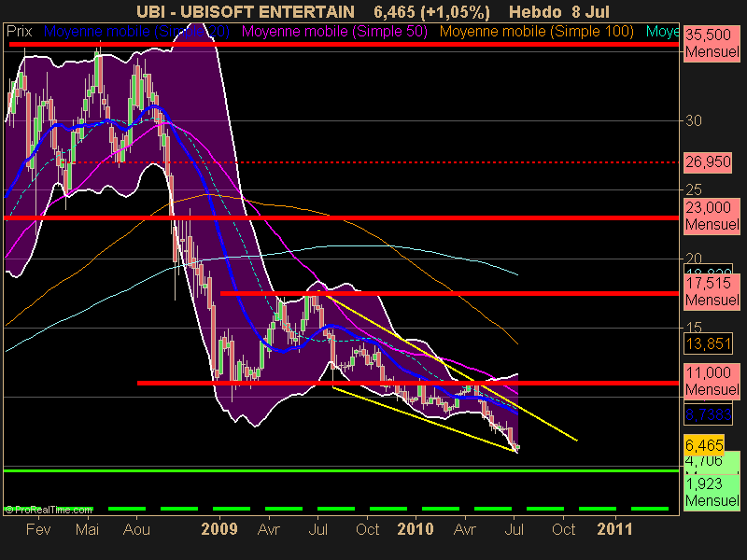This screenshot has height=560, width=747.
Task: Click the 2009 year label on time axis
Action: tap(219, 529)
